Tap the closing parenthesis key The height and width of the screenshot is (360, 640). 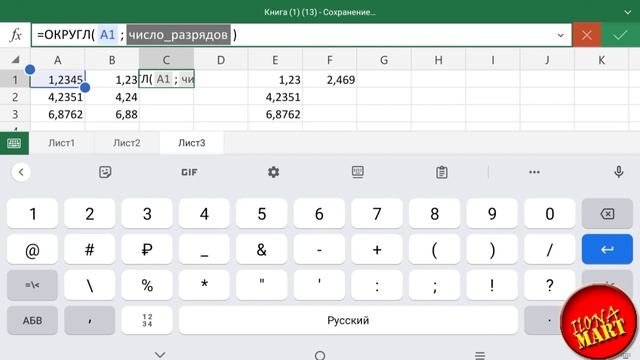pos(492,249)
